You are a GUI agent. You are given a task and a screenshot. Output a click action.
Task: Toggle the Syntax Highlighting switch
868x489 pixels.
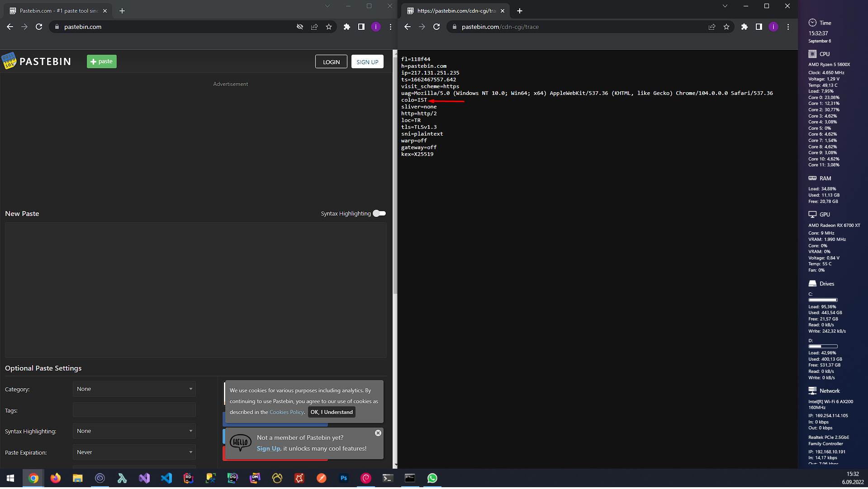click(x=379, y=213)
